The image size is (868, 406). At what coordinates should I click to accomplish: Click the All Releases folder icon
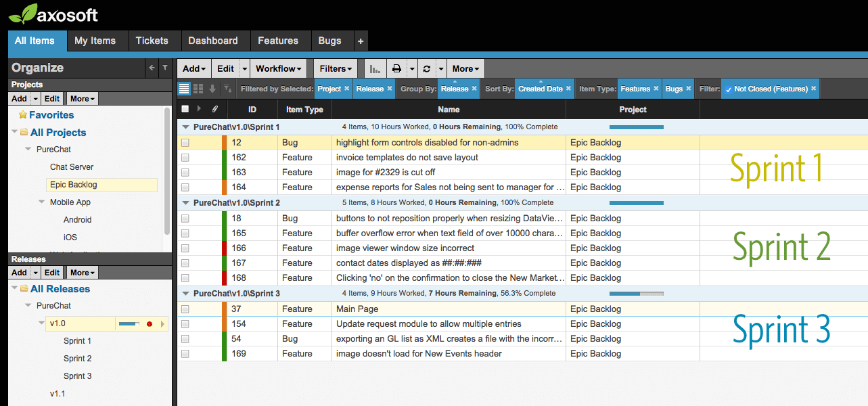(x=24, y=289)
